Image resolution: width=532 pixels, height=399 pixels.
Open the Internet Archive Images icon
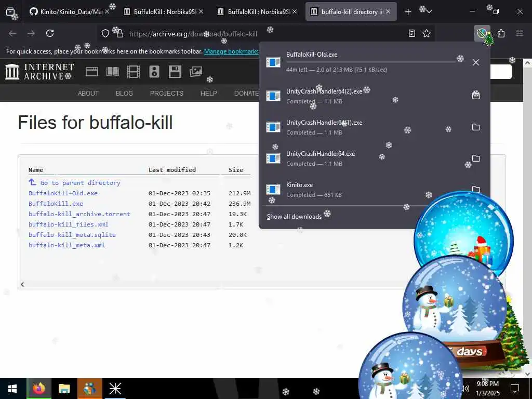196,72
